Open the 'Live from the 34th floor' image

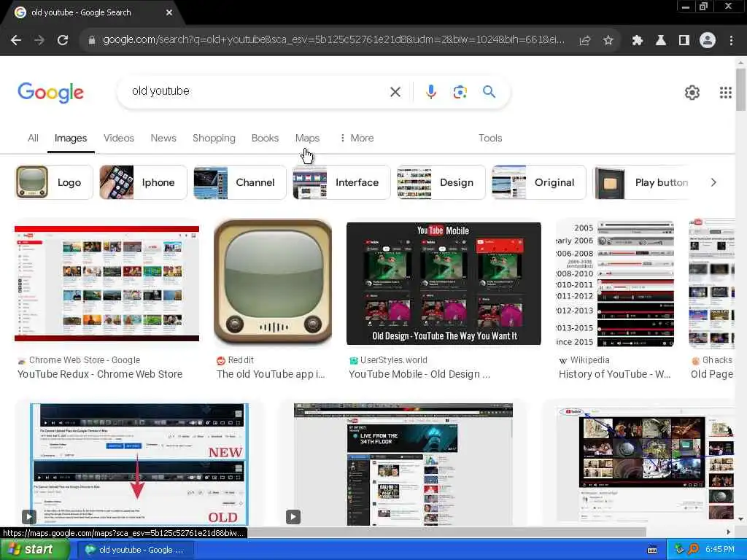click(x=403, y=464)
